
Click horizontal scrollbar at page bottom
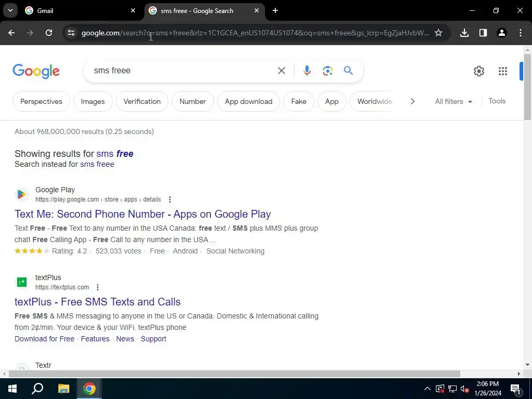[x=234, y=374]
